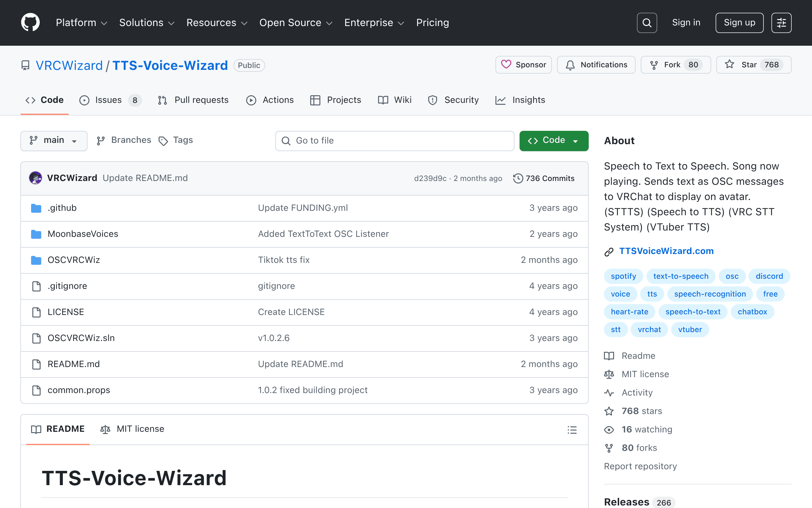Click the search magnifier icon button
The image size is (812, 508).
(646, 23)
